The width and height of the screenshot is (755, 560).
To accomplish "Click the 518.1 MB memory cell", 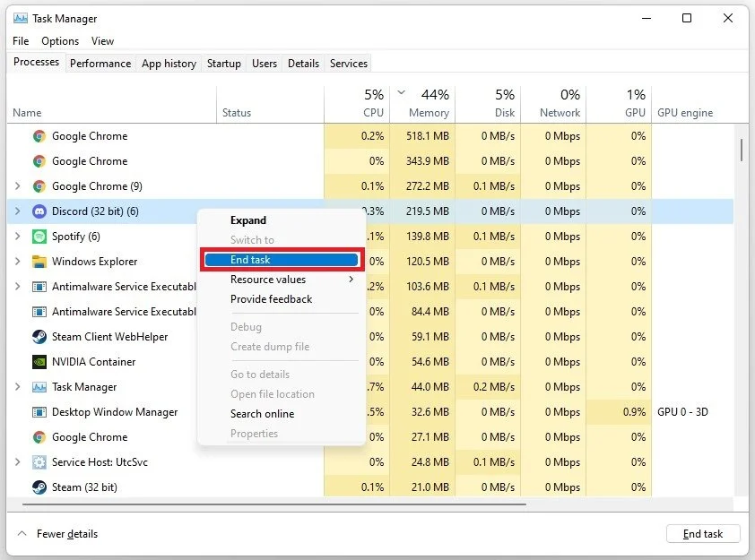I will [422, 136].
